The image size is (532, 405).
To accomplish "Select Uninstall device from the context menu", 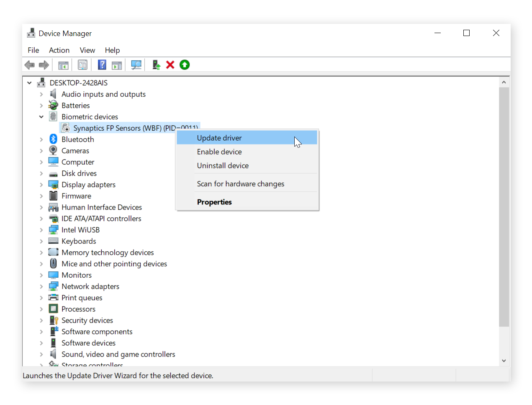I will 223,165.
